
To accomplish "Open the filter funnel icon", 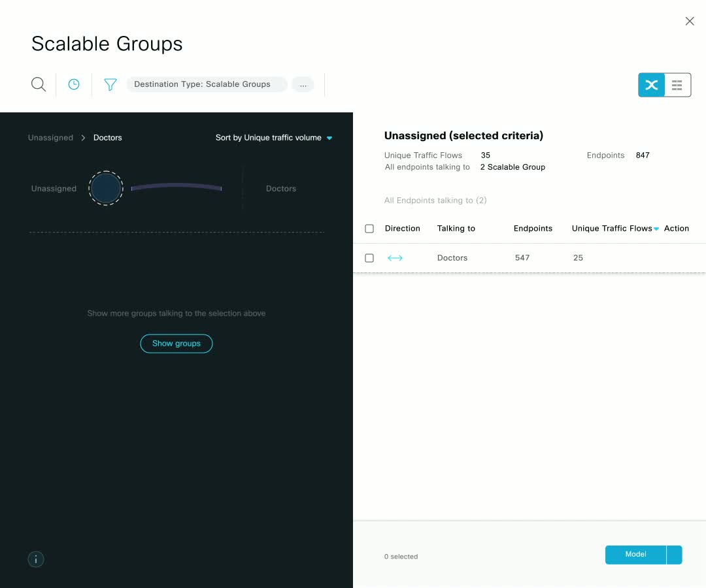I will 110,84.
